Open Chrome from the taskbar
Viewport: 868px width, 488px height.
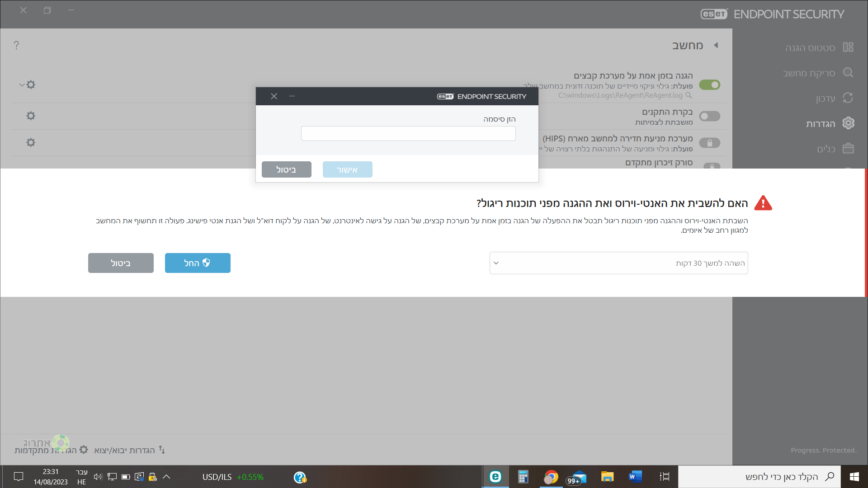(x=551, y=477)
